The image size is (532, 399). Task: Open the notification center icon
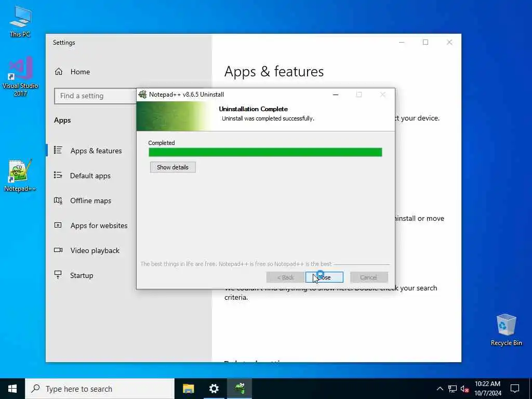pos(515,389)
